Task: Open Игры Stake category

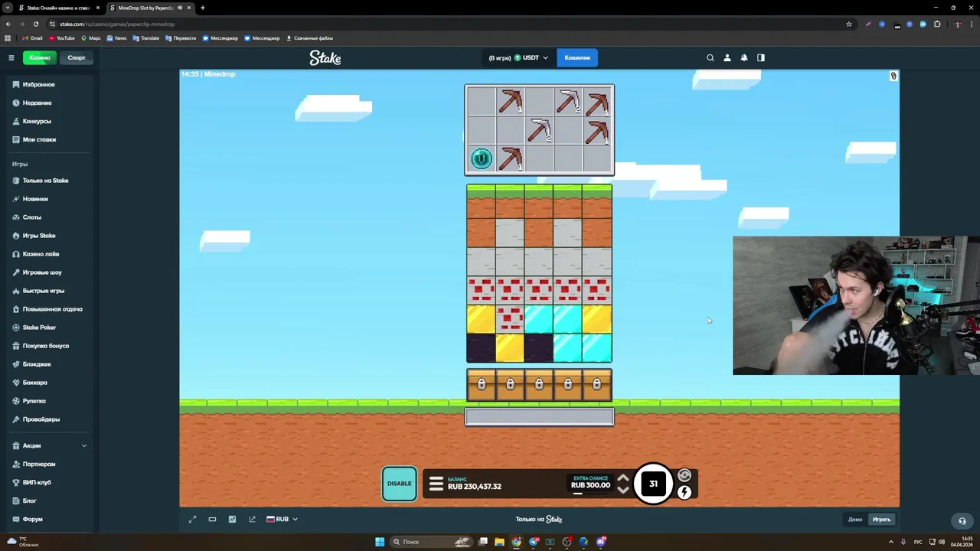Action: [x=51, y=236]
